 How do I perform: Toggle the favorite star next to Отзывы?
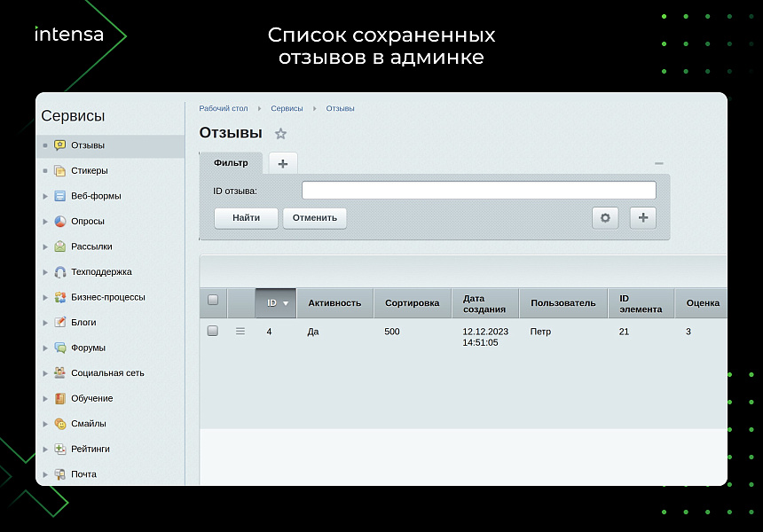point(280,133)
